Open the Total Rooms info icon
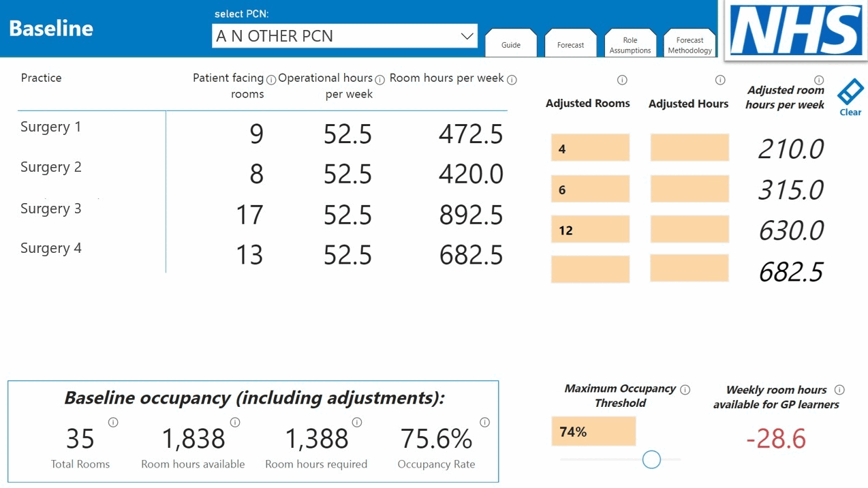 point(113,423)
